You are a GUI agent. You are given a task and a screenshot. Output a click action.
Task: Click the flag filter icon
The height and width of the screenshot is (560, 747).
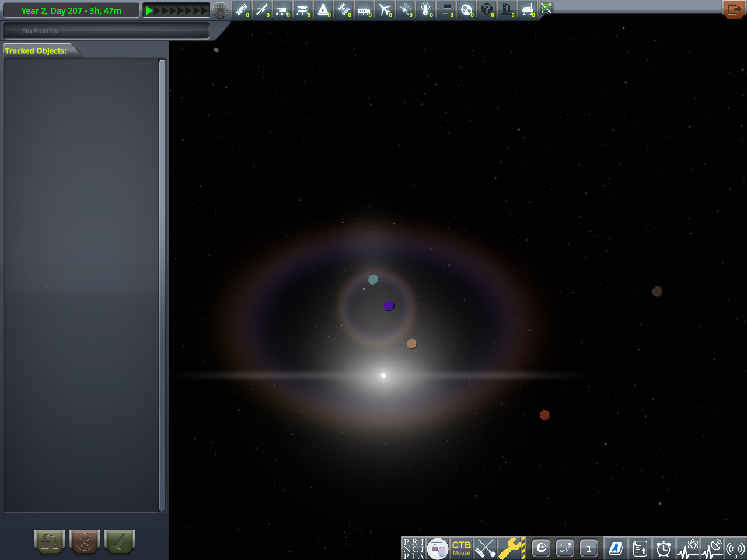click(x=446, y=10)
